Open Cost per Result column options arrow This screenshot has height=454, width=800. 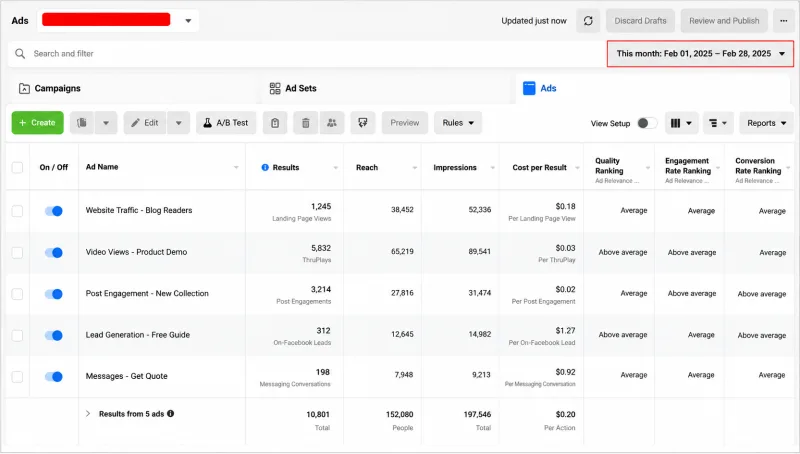point(577,168)
